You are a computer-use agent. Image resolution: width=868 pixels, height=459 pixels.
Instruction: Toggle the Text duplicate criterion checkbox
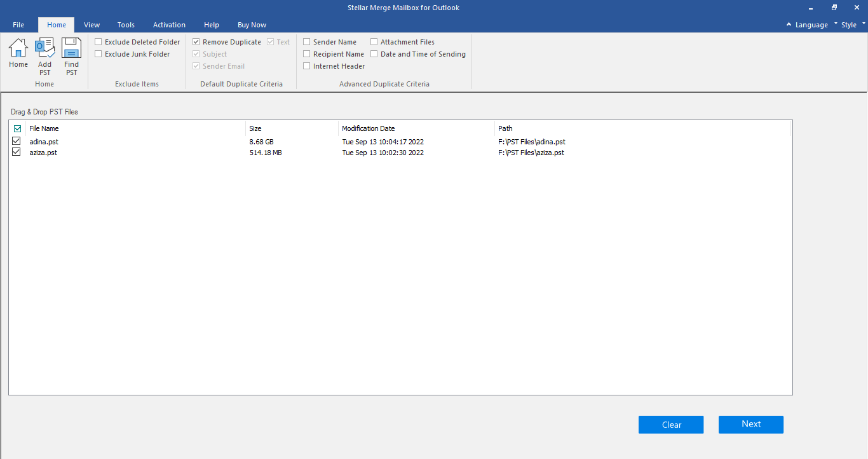click(271, 42)
